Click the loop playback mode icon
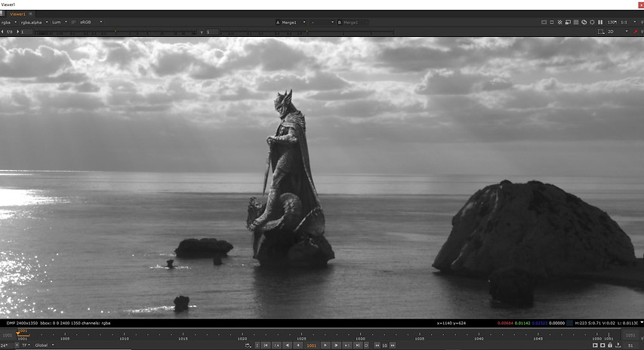 pos(248,345)
